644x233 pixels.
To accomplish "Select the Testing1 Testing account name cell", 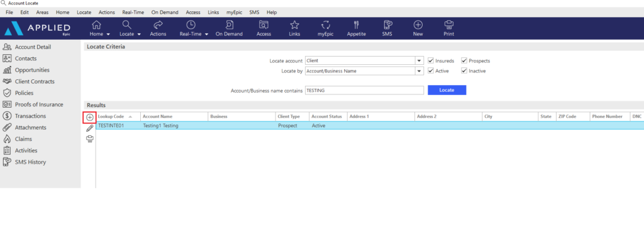I will (174, 126).
